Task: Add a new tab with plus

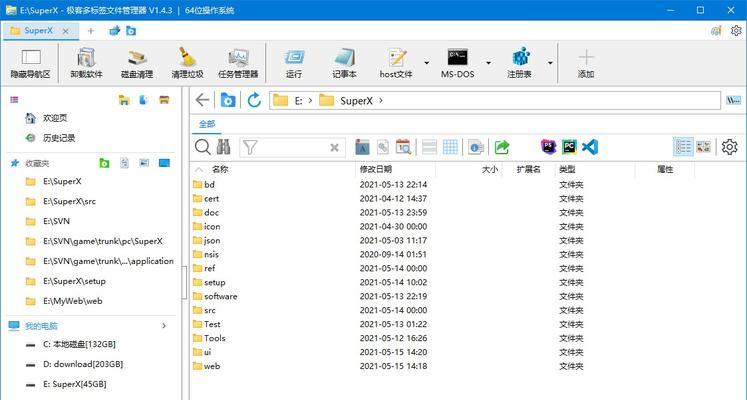Action: (91, 31)
